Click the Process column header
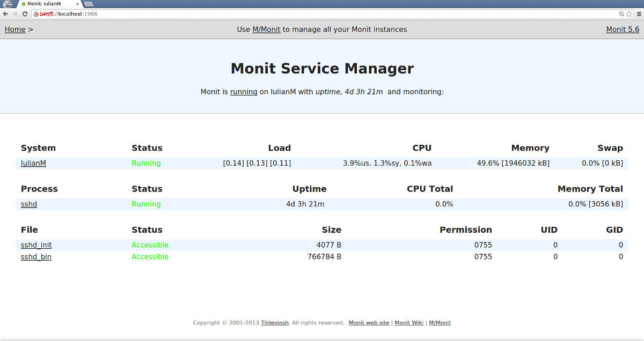Image resolution: width=644 pixels, height=341 pixels. (x=39, y=189)
